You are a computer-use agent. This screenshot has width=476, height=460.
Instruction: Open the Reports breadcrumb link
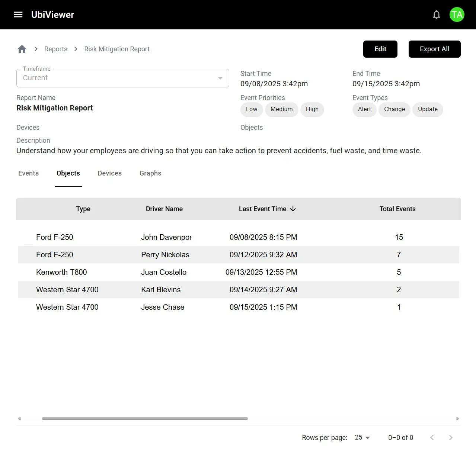coord(56,49)
